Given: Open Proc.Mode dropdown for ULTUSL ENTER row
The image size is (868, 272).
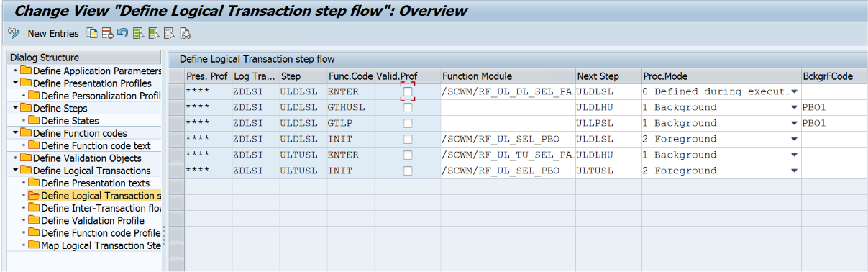Looking at the screenshot, I should point(794,155).
